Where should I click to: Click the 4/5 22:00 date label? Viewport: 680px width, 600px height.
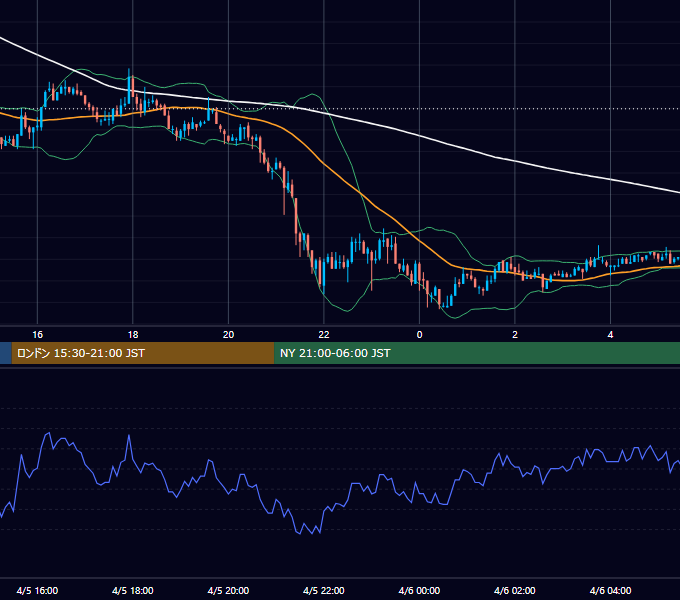[324, 590]
